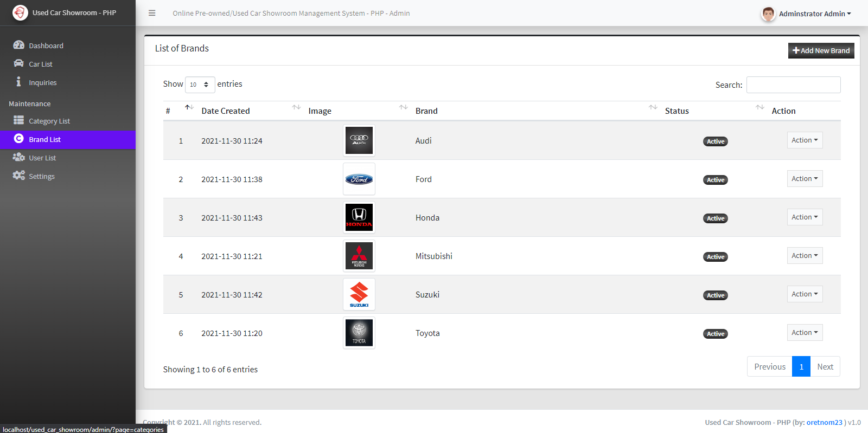The image size is (868, 433).
Task: Click the Toyota logo thumbnail
Action: click(359, 333)
